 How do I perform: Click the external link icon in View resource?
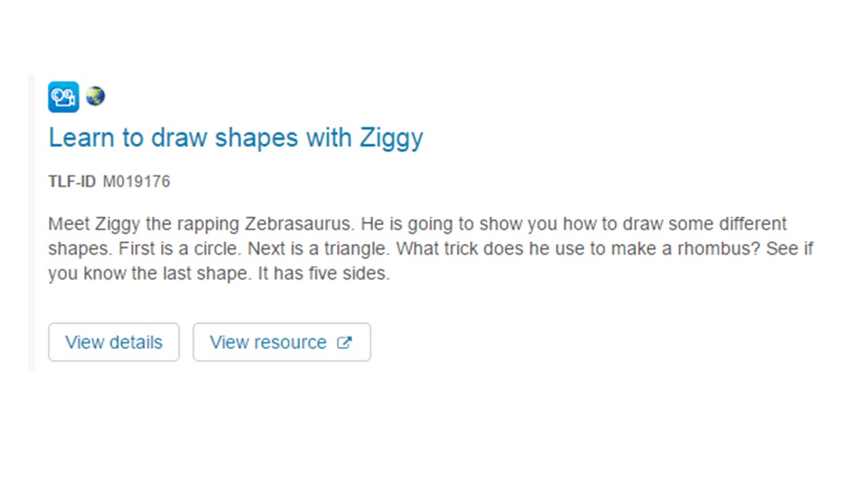344,342
